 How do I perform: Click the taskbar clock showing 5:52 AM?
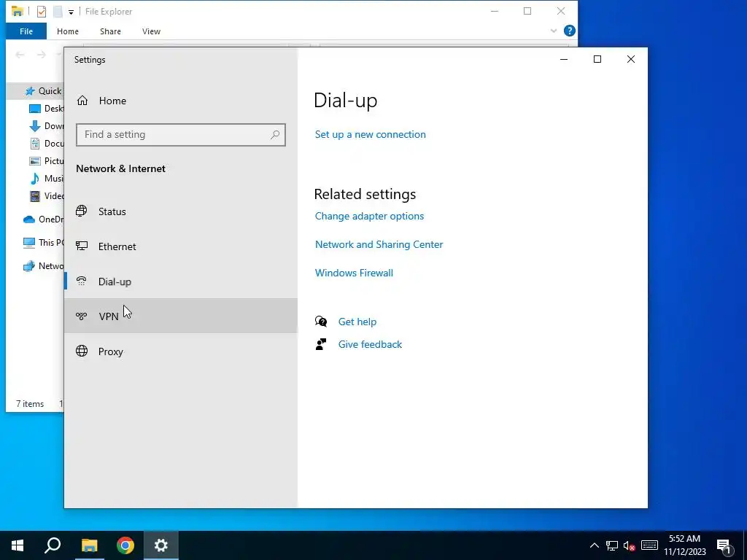pos(684,545)
